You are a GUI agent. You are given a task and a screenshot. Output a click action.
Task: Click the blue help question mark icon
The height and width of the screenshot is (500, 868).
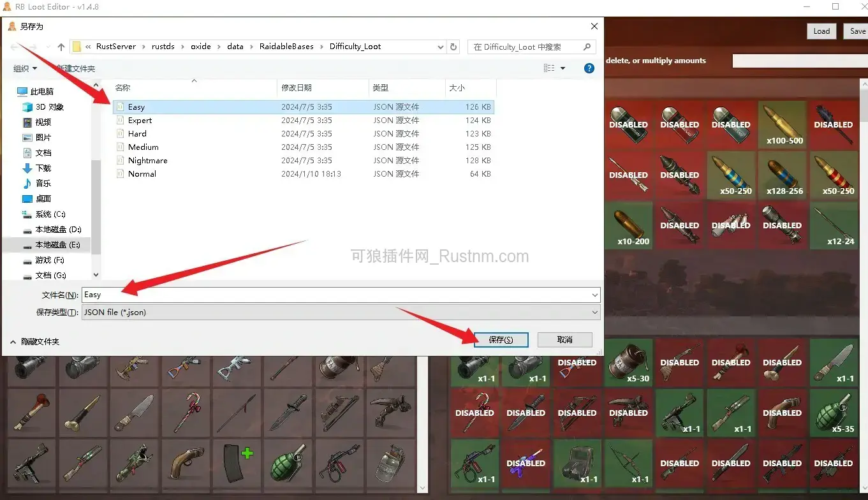pyautogui.click(x=589, y=68)
